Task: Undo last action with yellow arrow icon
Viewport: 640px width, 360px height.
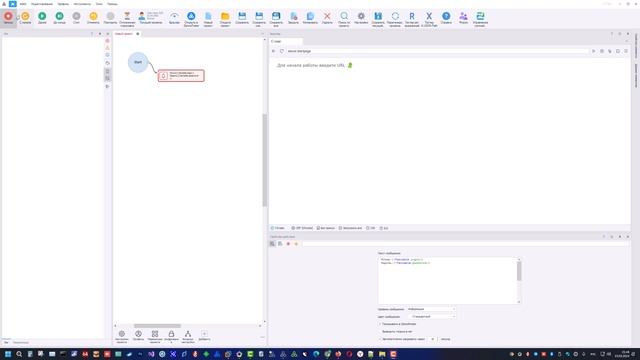Action: coord(93,18)
